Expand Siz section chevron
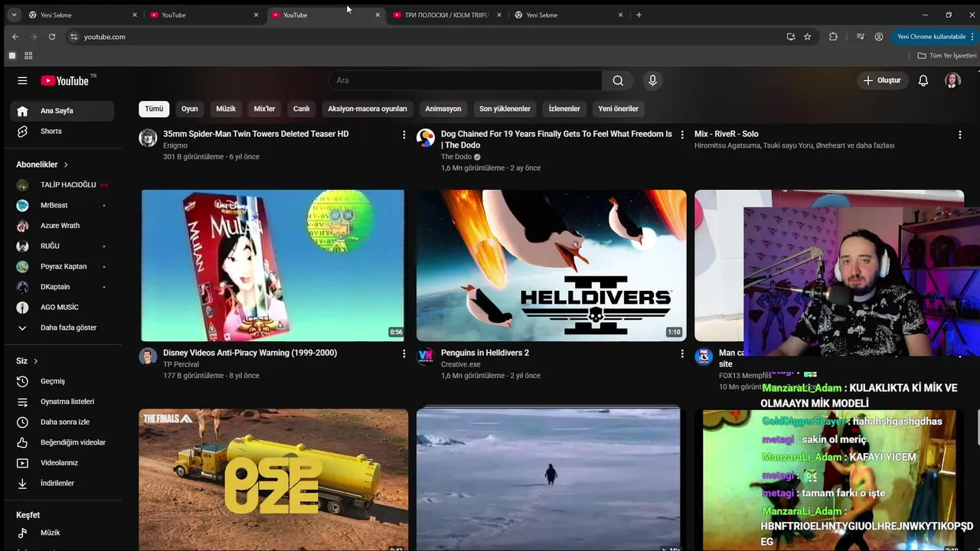The width and height of the screenshot is (980, 551). coord(35,361)
